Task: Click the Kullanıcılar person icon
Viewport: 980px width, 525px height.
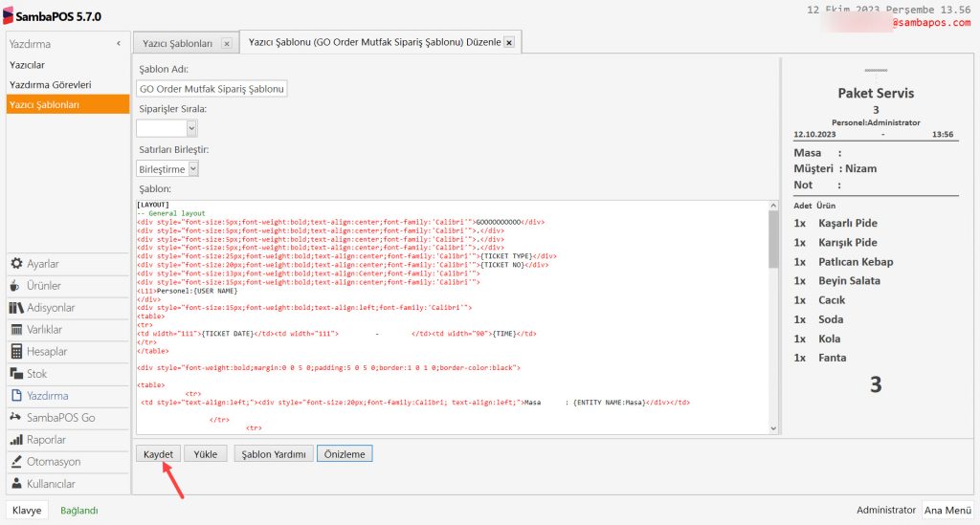Action: [x=16, y=483]
